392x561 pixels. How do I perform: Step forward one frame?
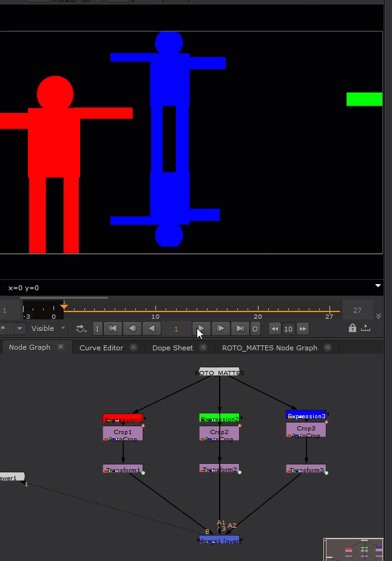click(x=221, y=328)
